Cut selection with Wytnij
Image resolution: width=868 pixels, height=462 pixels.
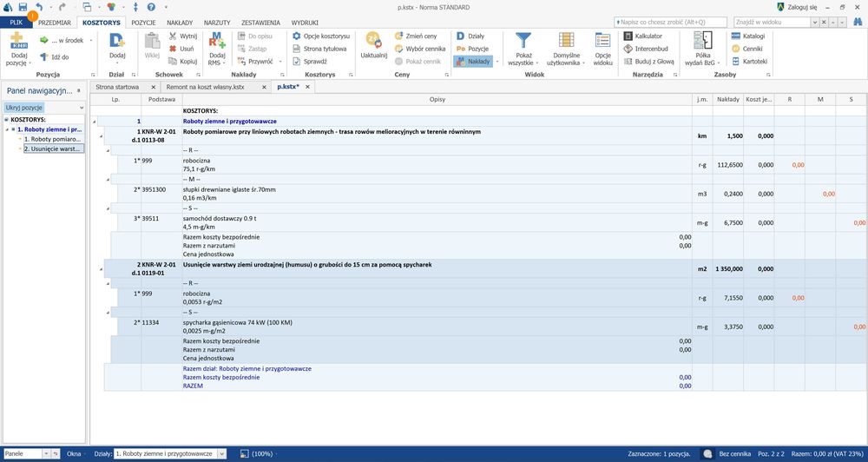pyautogui.click(x=183, y=36)
